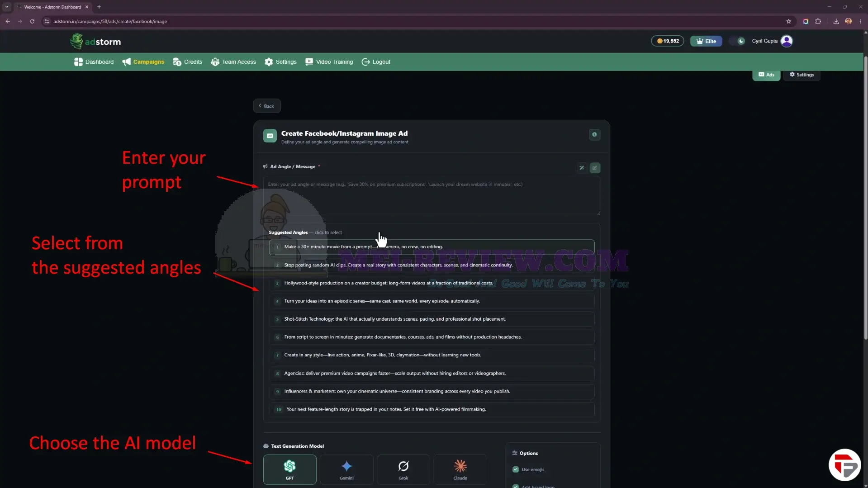
Task: Select angle 'Stop posting random AI clips'
Action: (x=432, y=265)
